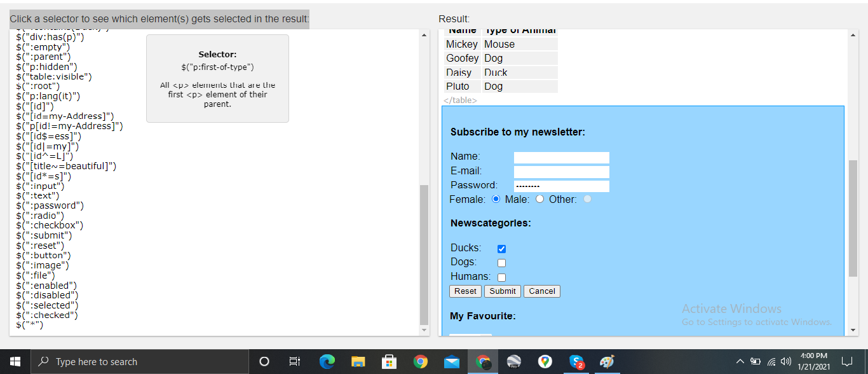This screenshot has height=374, width=868.
Task: Open the My Favourite dropdown
Action: click(x=470, y=334)
